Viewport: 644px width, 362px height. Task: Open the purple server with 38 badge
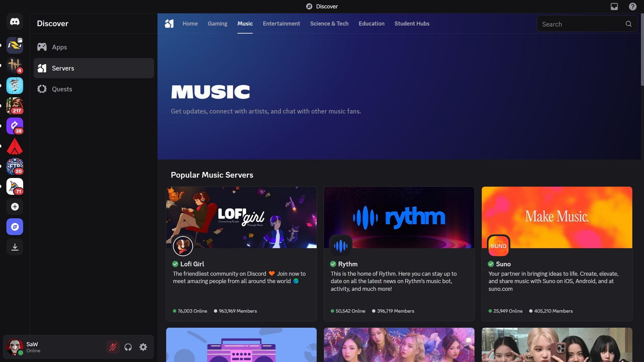15,126
